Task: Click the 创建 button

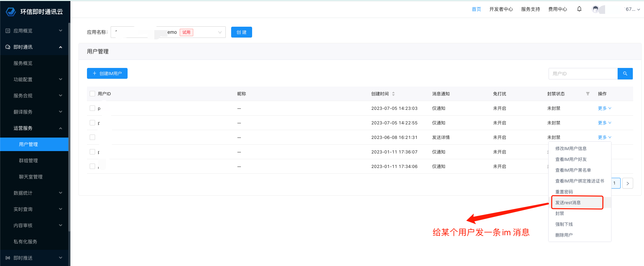Action: pyautogui.click(x=242, y=32)
